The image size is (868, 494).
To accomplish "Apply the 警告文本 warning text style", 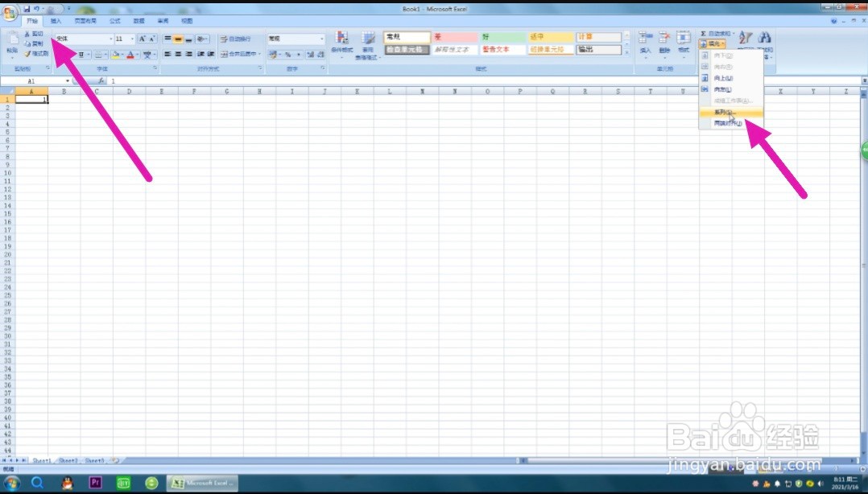I will pyautogui.click(x=502, y=50).
